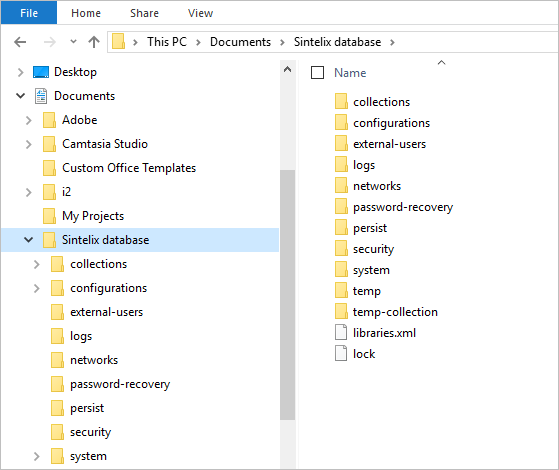The image size is (559, 470).
Task: Open recent locations dropdown arrow
Action: (x=73, y=42)
